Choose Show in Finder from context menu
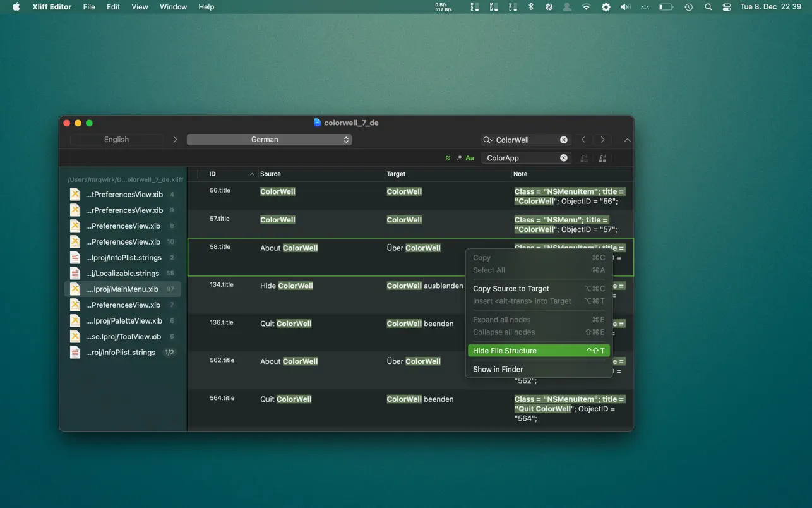Screen dimensions: 812x508 [498, 369]
